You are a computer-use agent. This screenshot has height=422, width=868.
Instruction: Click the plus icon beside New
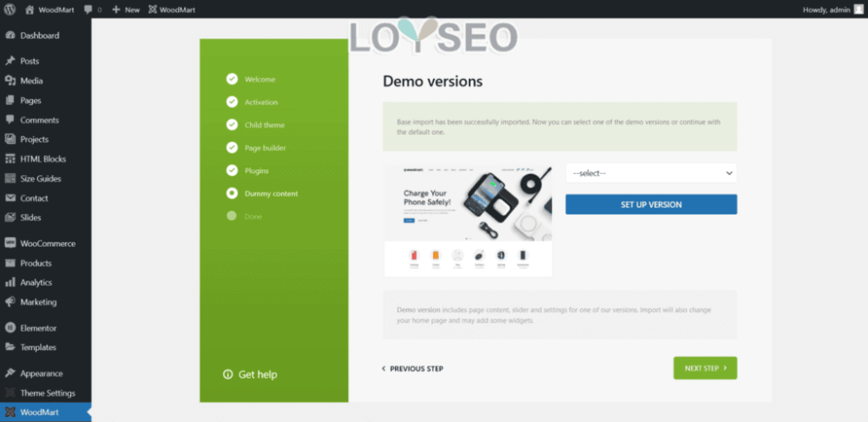click(x=116, y=10)
